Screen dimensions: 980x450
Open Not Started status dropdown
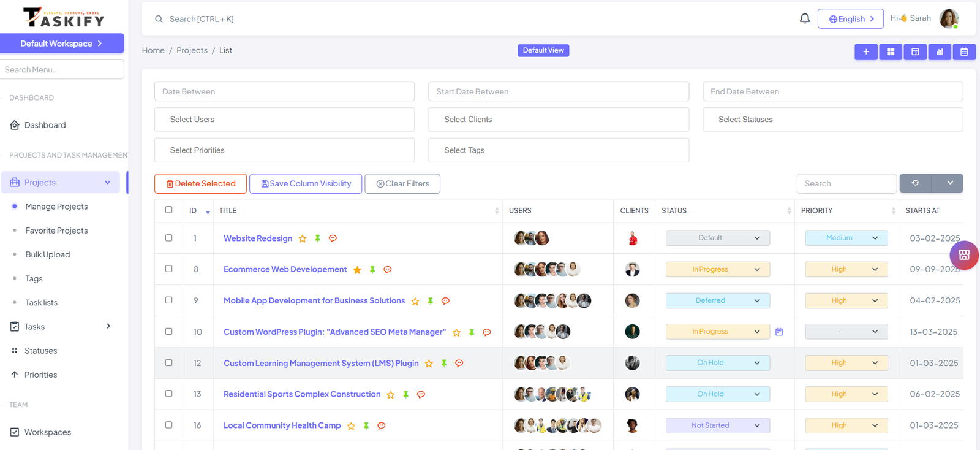(x=718, y=425)
